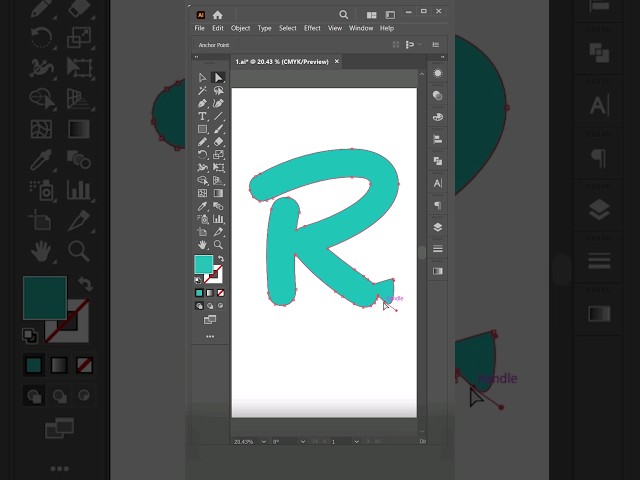Screen dimensions: 640x480
Task: Open the Character panel icon
Action: pyautogui.click(x=438, y=183)
